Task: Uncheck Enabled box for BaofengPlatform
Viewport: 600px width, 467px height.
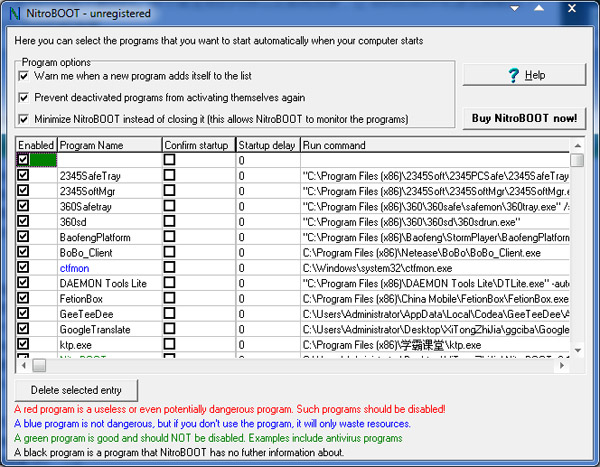Action: (x=23, y=237)
